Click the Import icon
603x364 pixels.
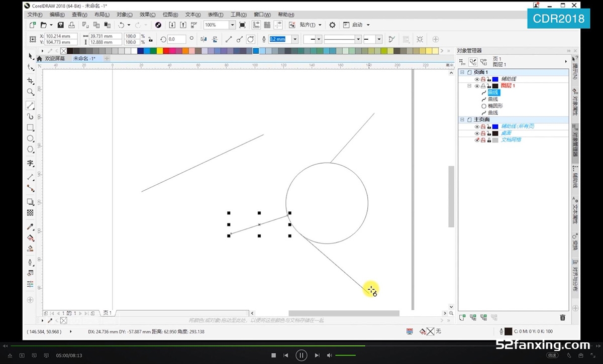pyautogui.click(x=172, y=25)
